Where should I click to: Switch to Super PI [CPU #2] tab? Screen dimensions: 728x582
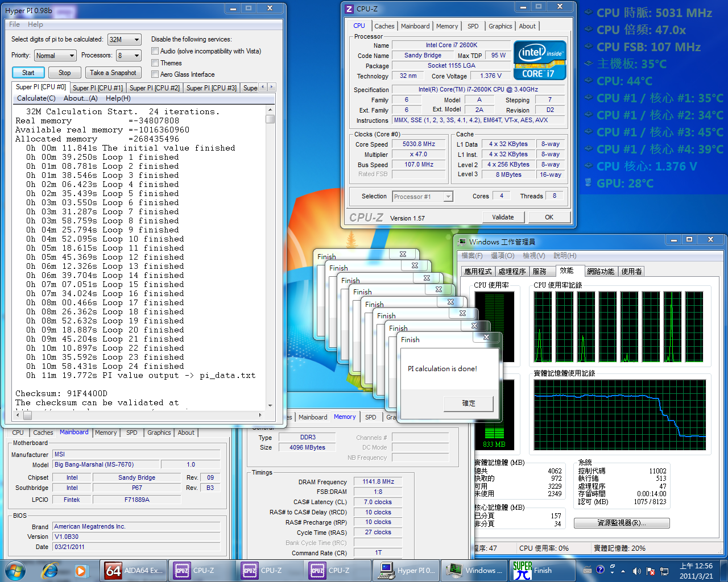coord(154,88)
